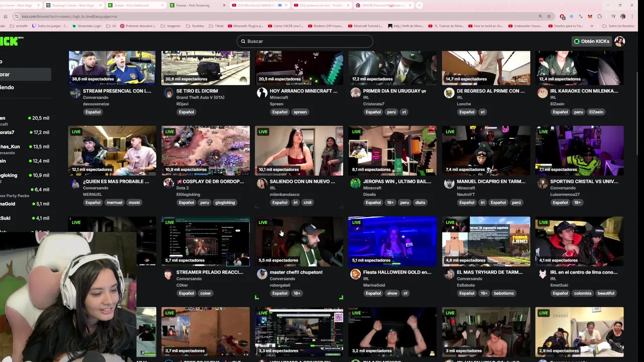Open EL MAS TRYHARD DE TARM... stream thumbnail

pos(486,241)
